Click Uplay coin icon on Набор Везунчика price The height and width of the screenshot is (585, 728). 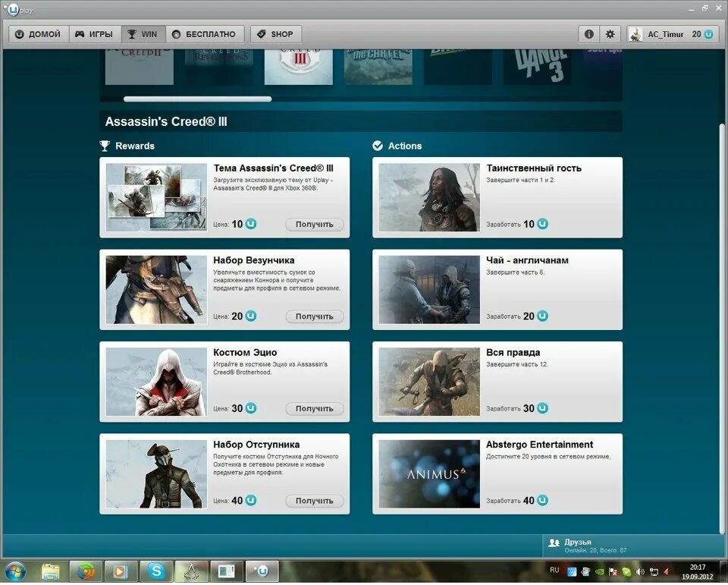coord(251,316)
